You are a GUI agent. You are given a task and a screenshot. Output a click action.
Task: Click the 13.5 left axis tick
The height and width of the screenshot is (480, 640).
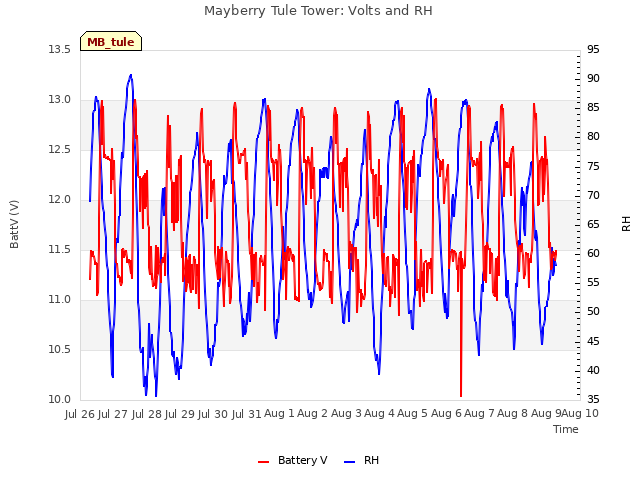pyautogui.click(x=60, y=49)
